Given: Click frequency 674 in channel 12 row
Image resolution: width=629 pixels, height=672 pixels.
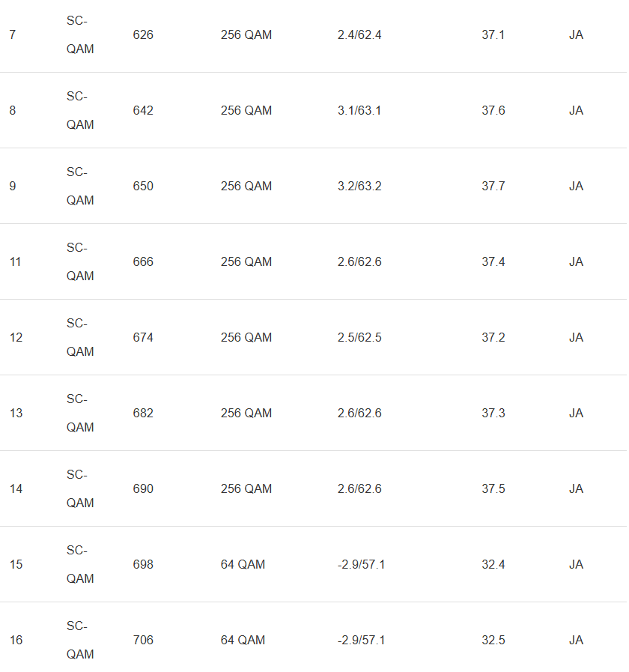Looking at the screenshot, I should (143, 338).
